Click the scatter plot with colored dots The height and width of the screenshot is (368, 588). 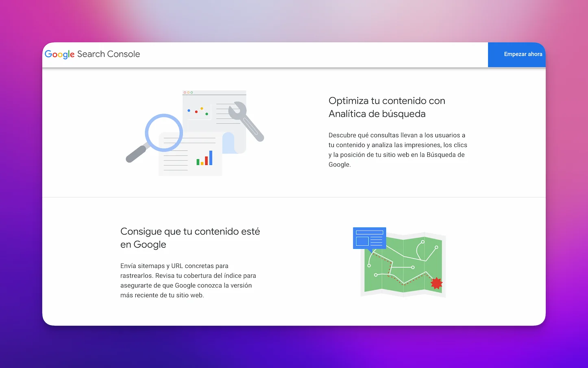198,111
